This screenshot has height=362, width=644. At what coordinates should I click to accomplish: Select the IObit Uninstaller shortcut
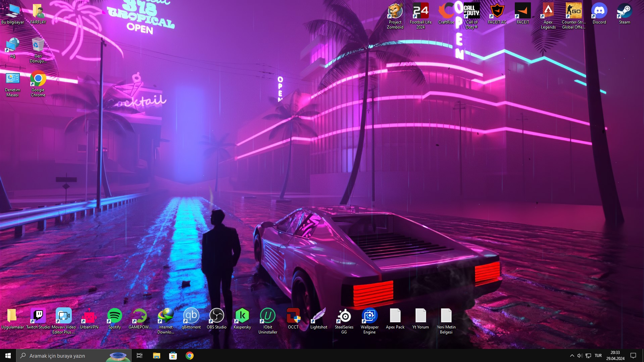pos(268,321)
